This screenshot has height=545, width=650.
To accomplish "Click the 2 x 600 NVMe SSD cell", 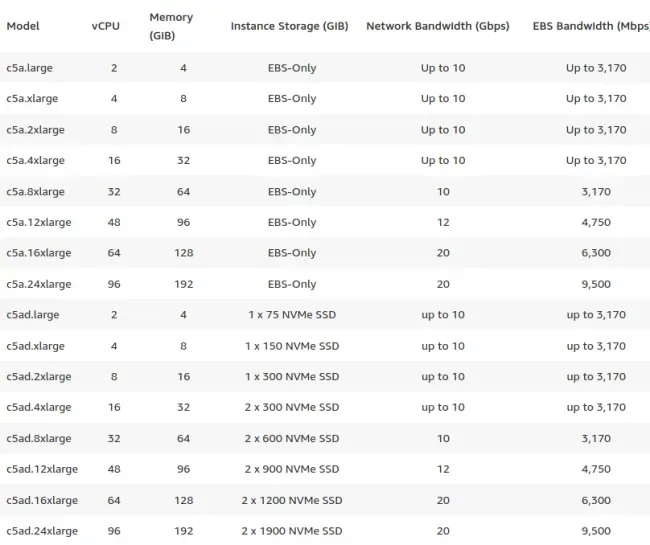I will click(292, 438).
